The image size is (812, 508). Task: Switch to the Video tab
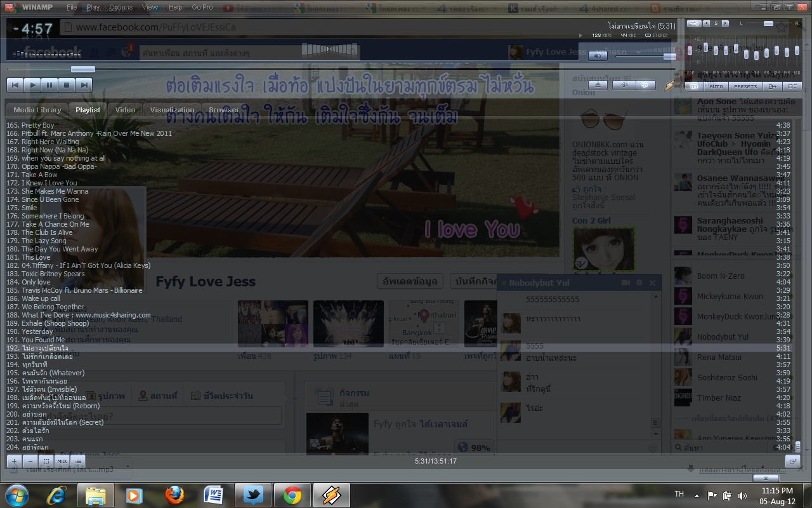pyautogui.click(x=125, y=110)
